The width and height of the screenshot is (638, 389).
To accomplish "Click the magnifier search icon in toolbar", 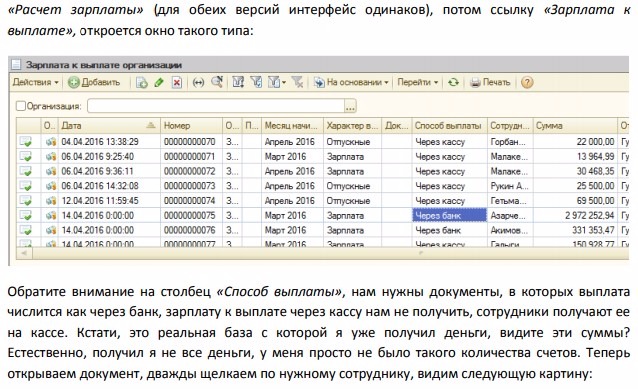I will point(217,82).
